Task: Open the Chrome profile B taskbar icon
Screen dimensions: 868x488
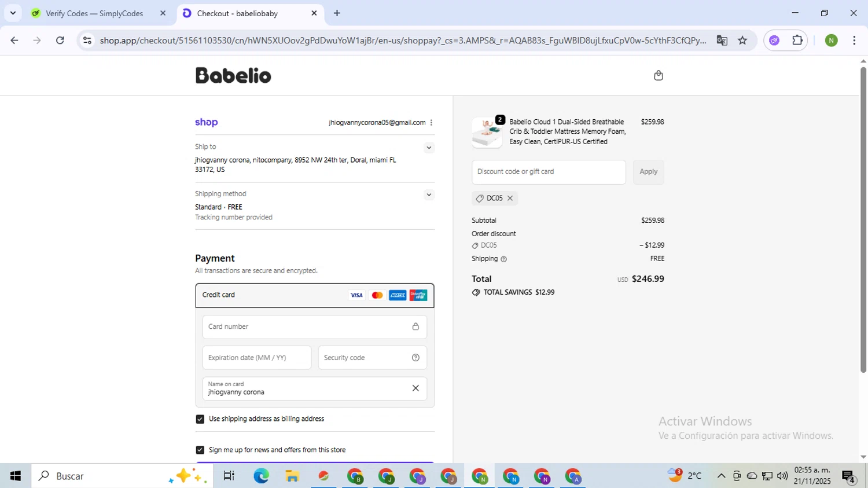Action: 355,476
